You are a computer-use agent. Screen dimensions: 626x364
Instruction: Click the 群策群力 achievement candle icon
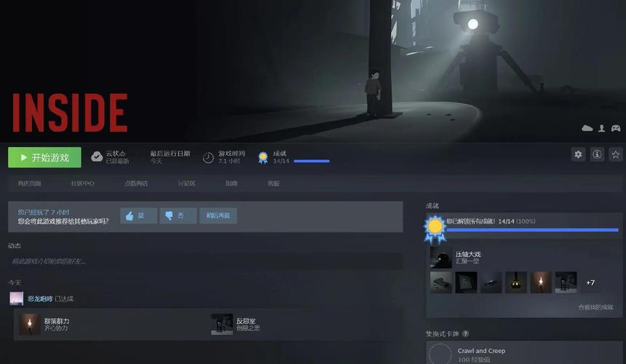(30, 324)
